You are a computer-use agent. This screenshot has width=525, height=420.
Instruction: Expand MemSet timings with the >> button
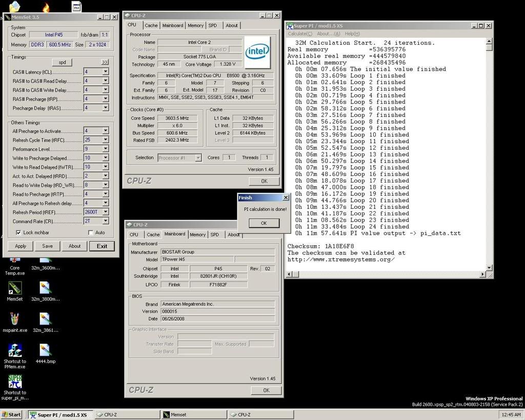pyautogui.click(x=105, y=62)
